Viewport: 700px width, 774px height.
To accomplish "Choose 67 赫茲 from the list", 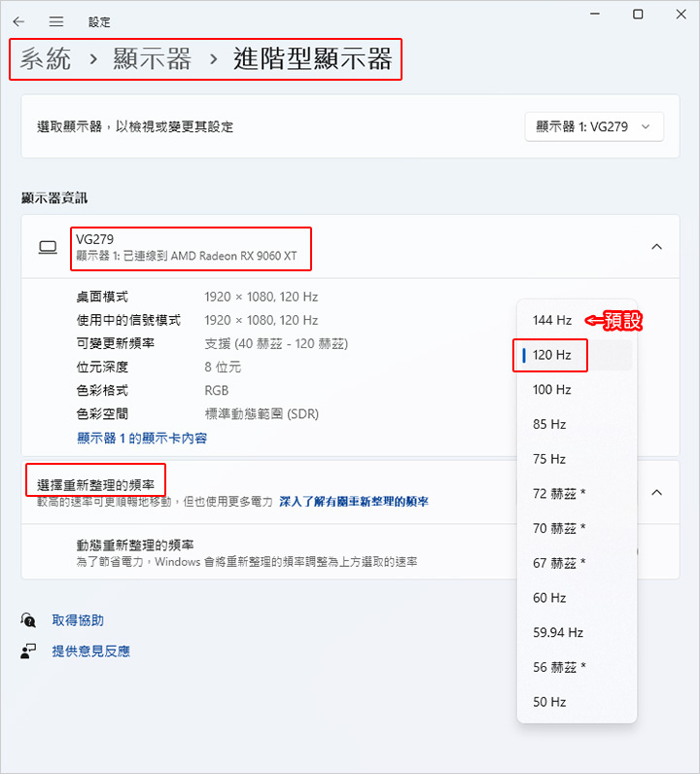I will [577, 563].
